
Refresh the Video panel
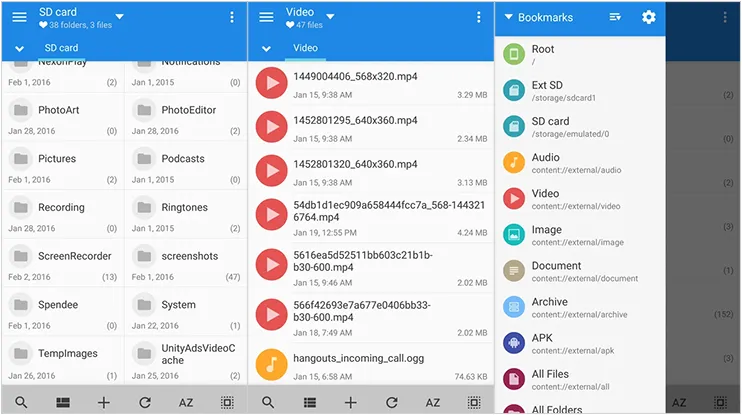coord(392,403)
